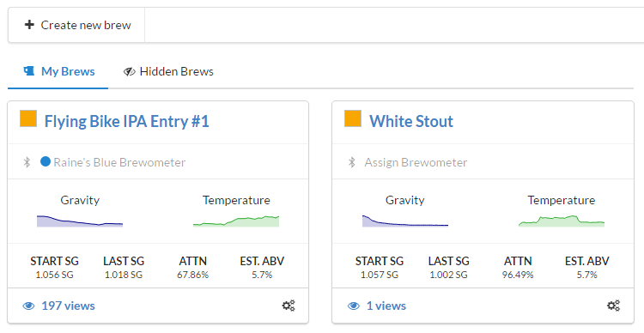This screenshot has width=644, height=333.
Task: Click orange color swatch on Flying Bike IPA
Action: coord(28,118)
